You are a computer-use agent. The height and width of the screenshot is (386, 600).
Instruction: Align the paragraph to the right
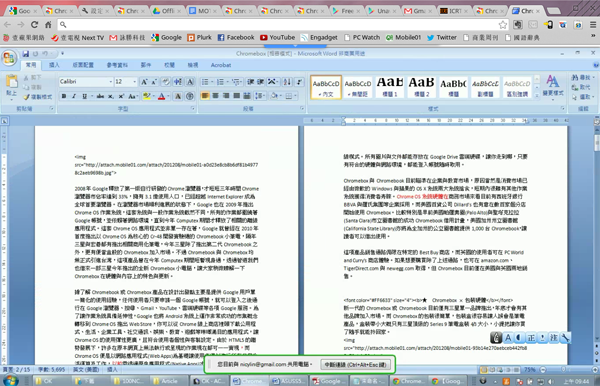pyautogui.click(x=226, y=96)
